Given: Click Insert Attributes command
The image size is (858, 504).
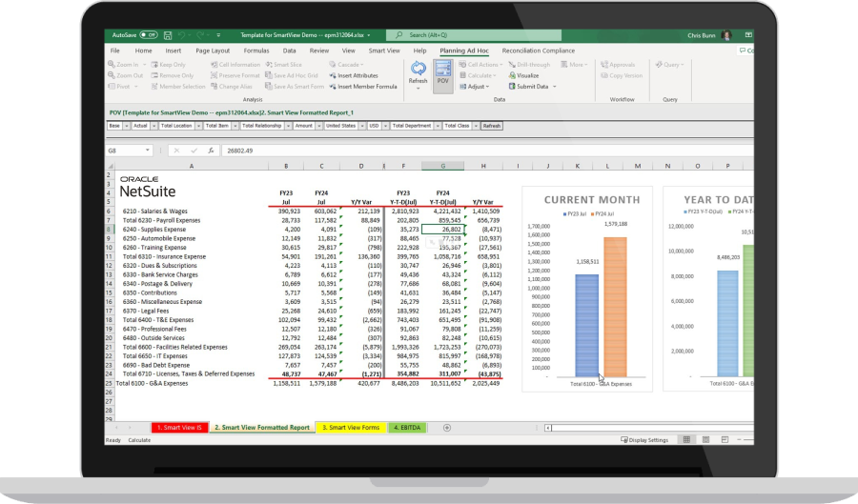Looking at the screenshot, I should tap(354, 75).
